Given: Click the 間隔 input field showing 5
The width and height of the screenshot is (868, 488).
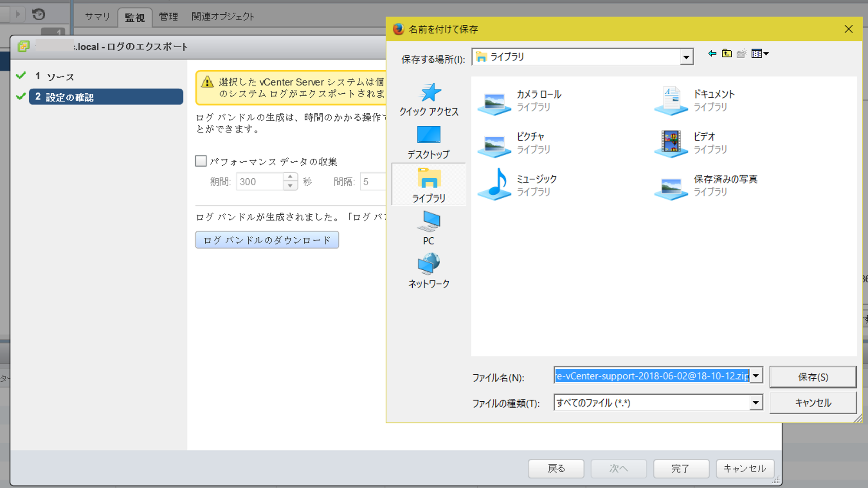Looking at the screenshot, I should point(373,182).
